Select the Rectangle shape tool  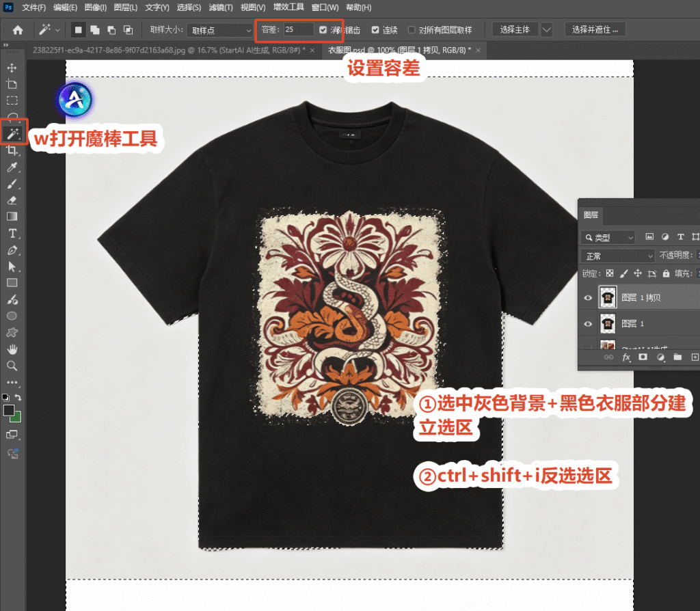click(12, 283)
